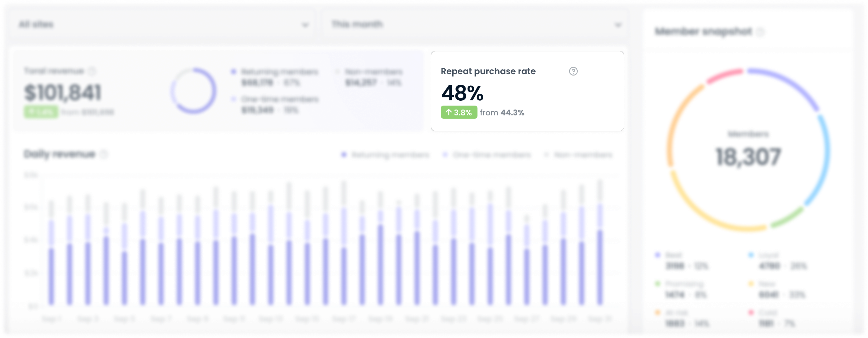868x338 pixels.
Task: Click the chevron on the site selector
Action: tap(305, 24)
